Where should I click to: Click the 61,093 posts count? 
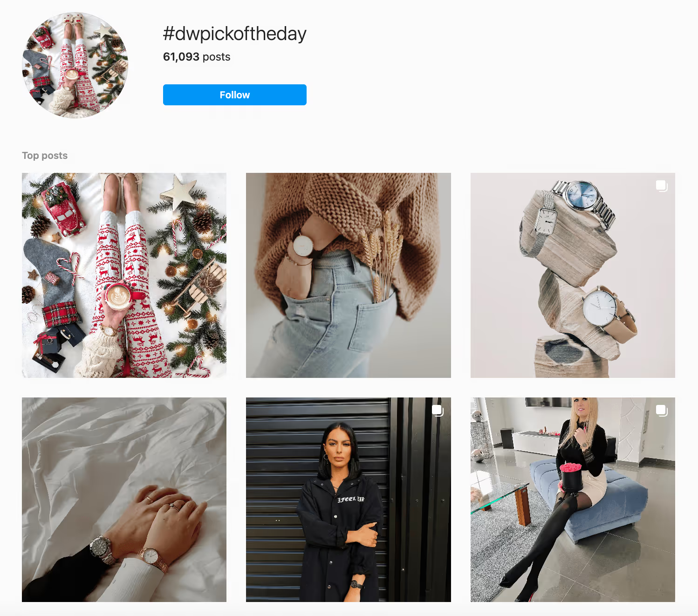[x=197, y=57]
